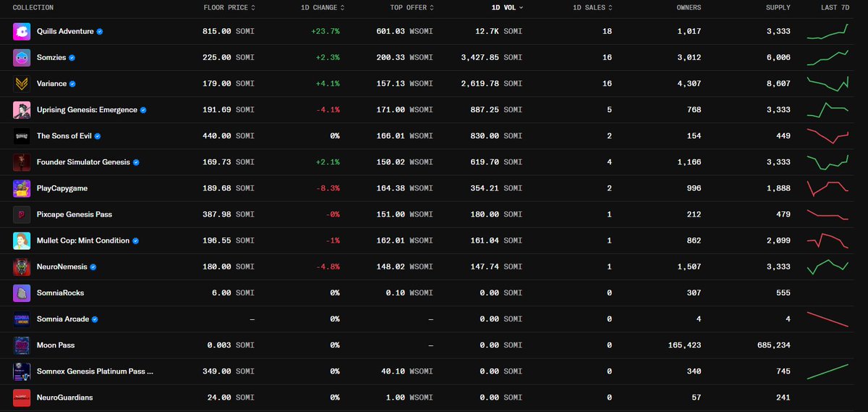Click verified badge beside Uprising Genesis: Emergence
The width and height of the screenshot is (868, 412).
(x=143, y=110)
